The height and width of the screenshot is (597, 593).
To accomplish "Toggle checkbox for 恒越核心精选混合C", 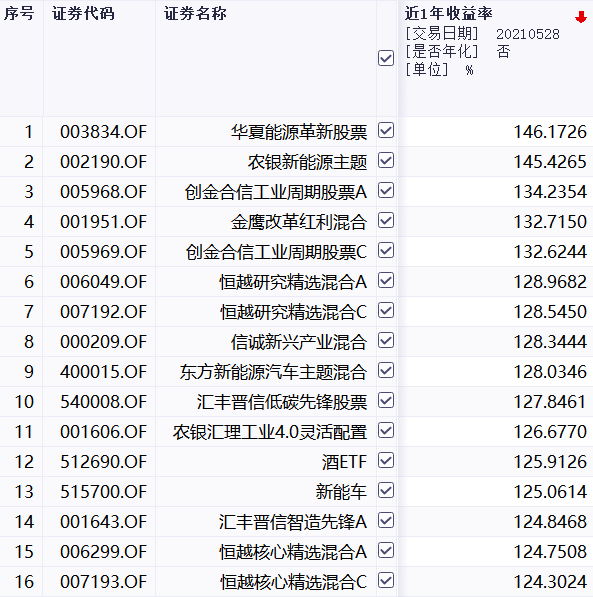I will (386, 581).
